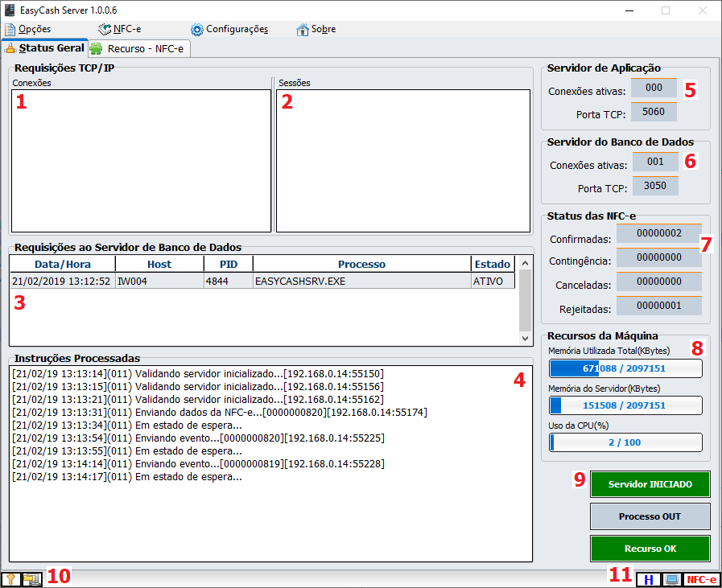Click the Uso da CPU progress bar

pyautogui.click(x=625, y=442)
